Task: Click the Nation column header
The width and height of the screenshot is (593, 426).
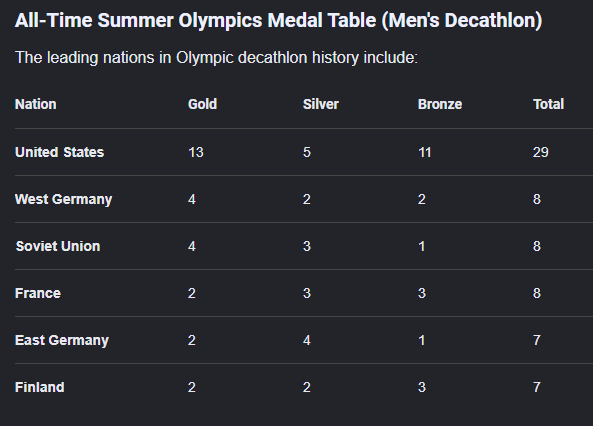Action: pos(36,104)
